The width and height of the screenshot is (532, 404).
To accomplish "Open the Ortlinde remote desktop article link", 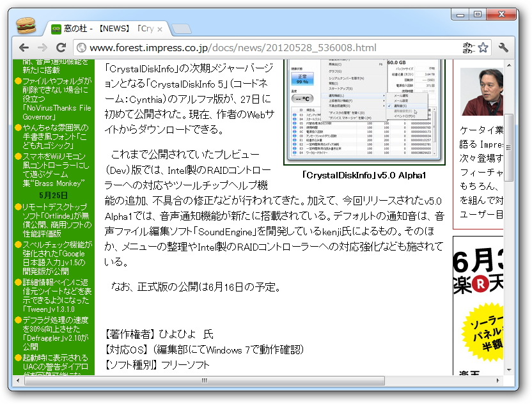I will click(56, 220).
